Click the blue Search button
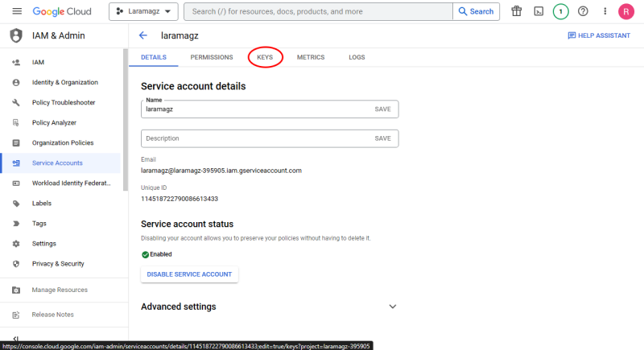Screen dimensions: 644x350 tap(476, 11)
